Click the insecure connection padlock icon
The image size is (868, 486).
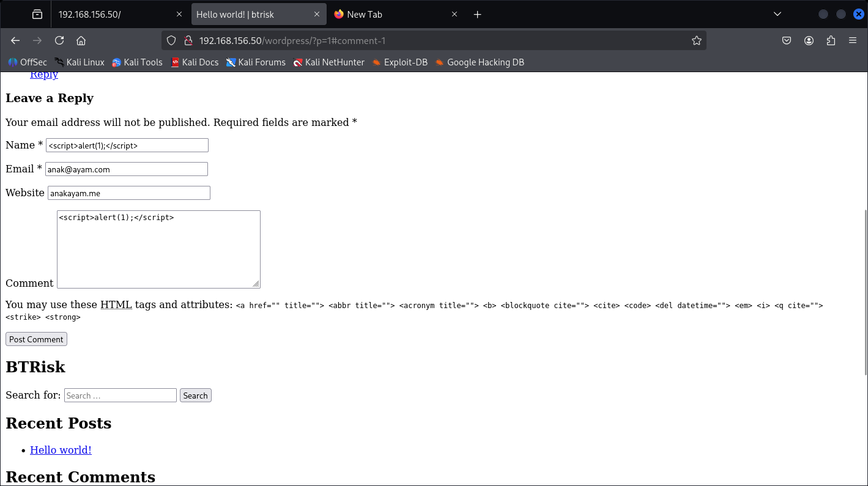[x=188, y=40]
